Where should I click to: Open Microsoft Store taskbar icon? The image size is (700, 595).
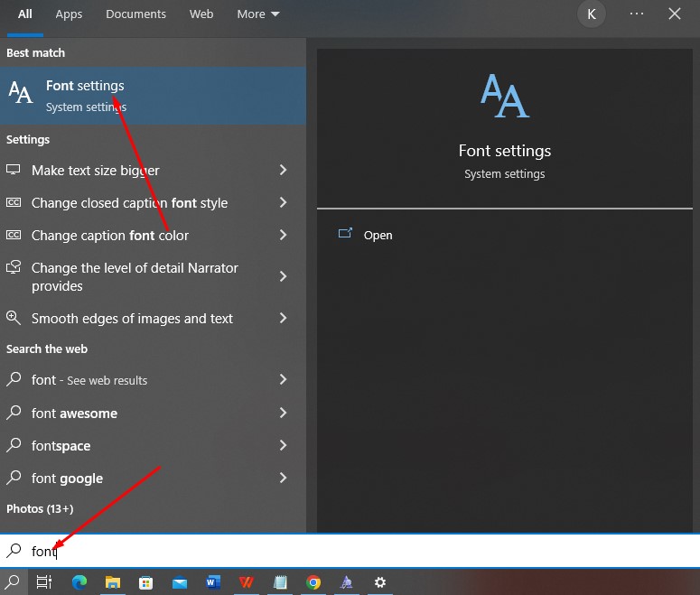pyautogui.click(x=146, y=582)
